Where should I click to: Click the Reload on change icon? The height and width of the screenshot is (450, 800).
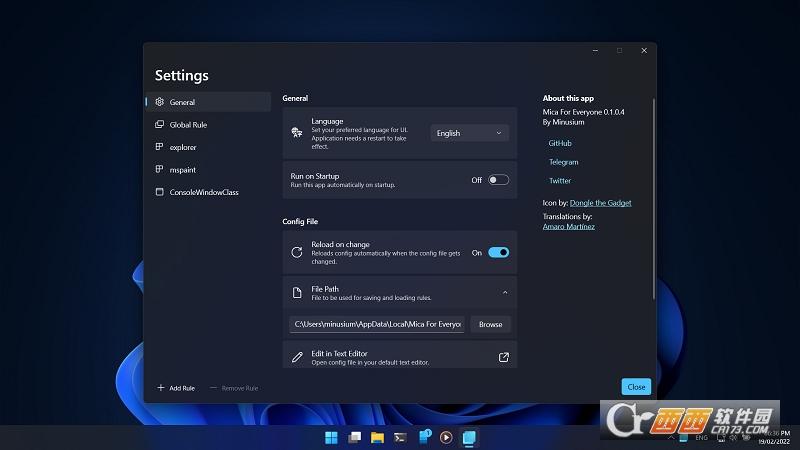point(296,252)
